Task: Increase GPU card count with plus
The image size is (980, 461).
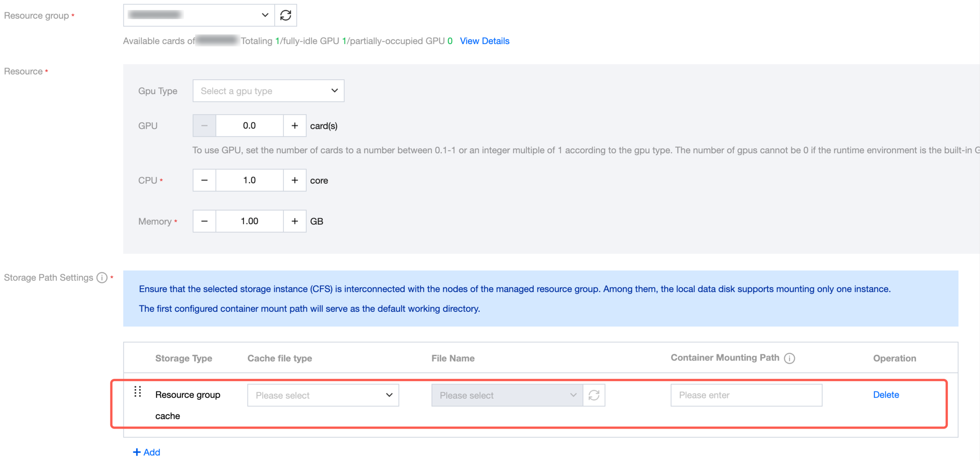Action: tap(294, 125)
